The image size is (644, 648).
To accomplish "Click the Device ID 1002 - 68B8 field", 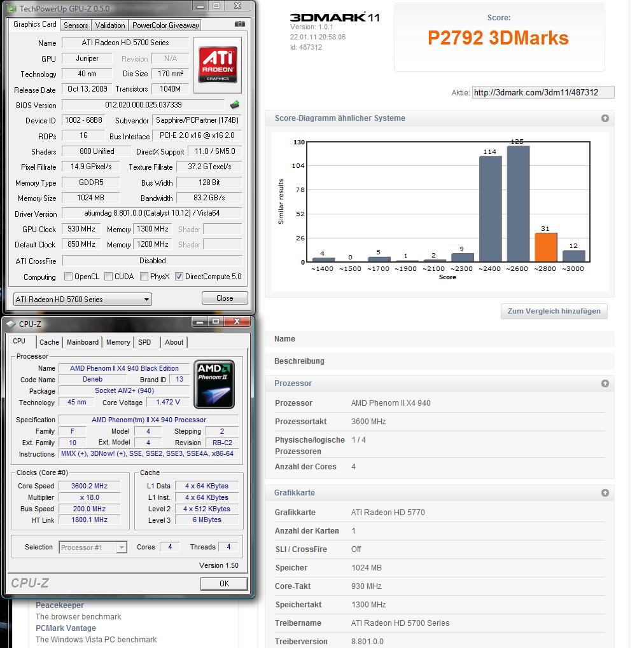I will coord(83,120).
